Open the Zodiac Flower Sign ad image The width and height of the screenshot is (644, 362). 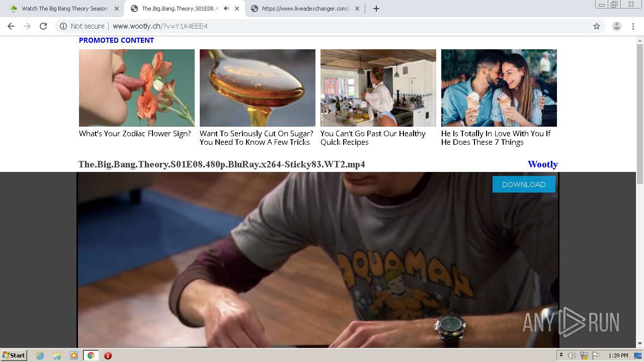[137, 88]
